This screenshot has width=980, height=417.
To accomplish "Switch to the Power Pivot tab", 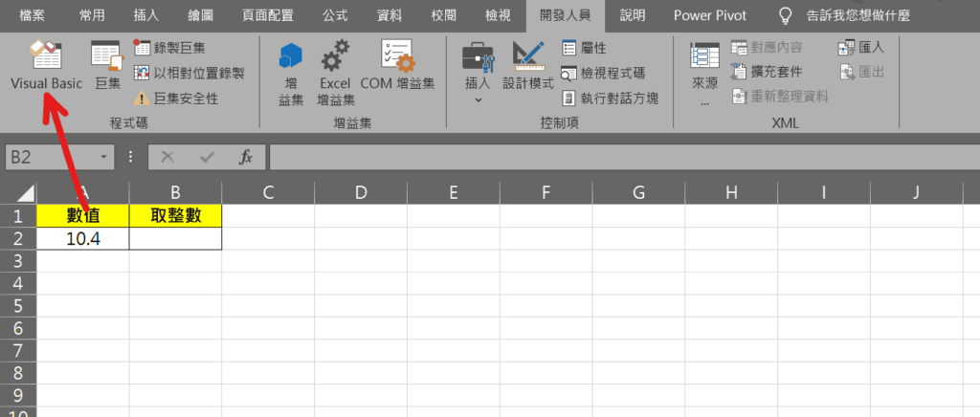I will [710, 15].
